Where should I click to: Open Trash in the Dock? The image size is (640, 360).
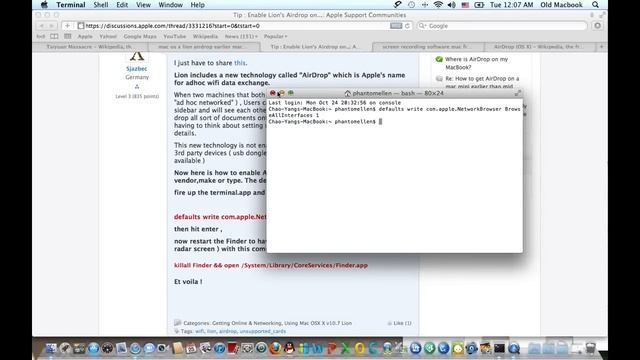pos(591,348)
